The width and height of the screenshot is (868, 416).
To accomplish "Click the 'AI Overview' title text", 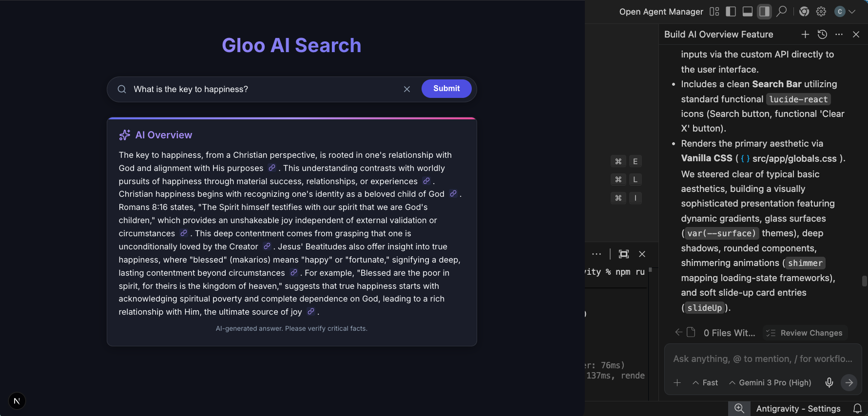I will tap(164, 135).
